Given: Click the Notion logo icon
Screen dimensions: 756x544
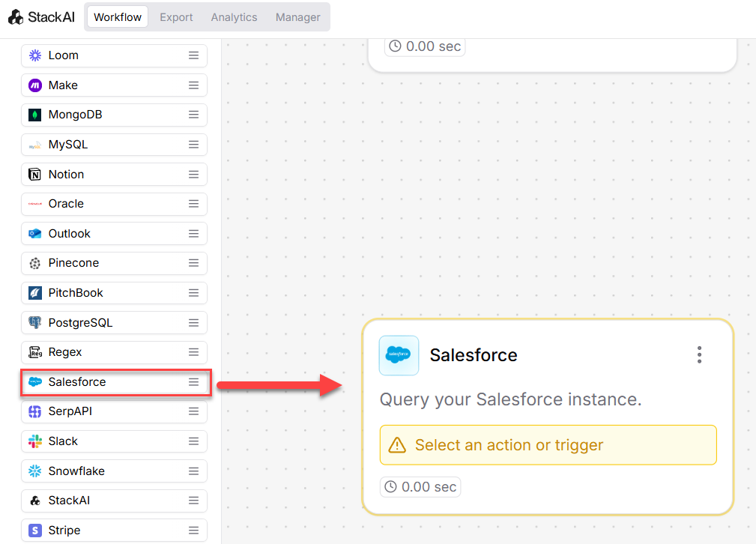Looking at the screenshot, I should point(34,175).
